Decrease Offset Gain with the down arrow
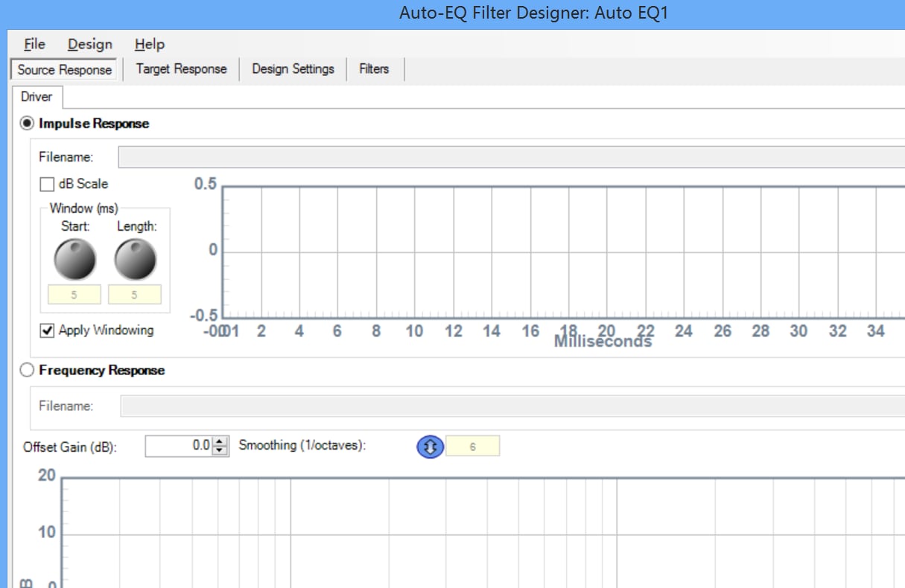905x588 pixels. coord(220,451)
